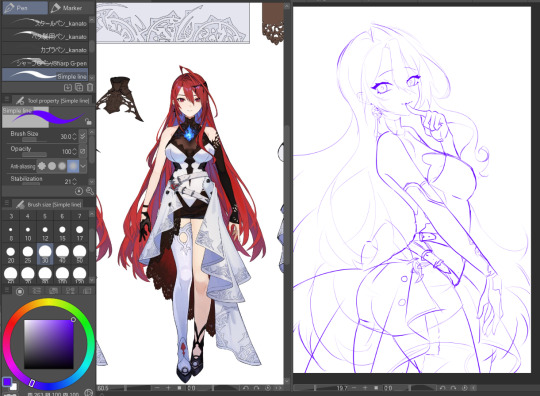540x396 pixels.
Task: Choose brush size 12 preset
Action: tap(45, 233)
